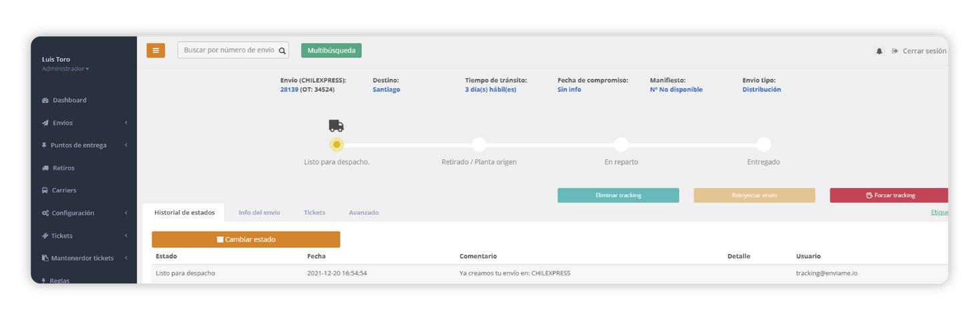Screen dimensions: 980x320
Task: Click the Multibúsqueda button
Action: tap(331, 51)
